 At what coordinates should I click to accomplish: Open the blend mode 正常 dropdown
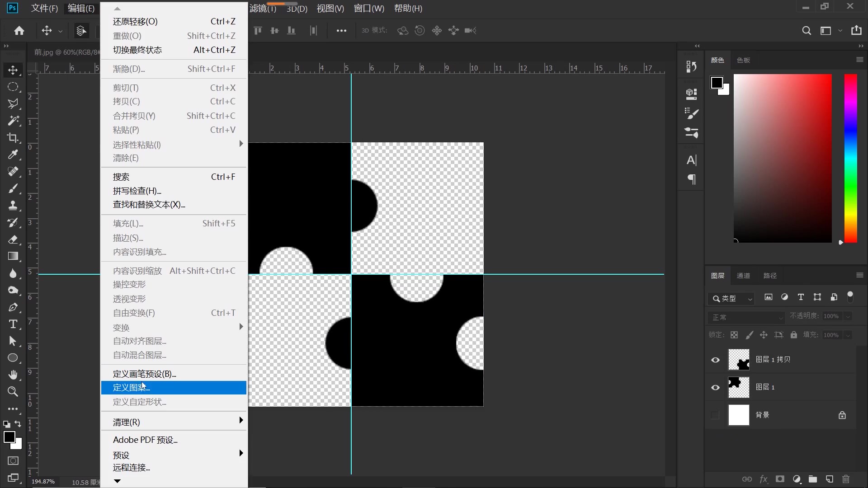(746, 317)
